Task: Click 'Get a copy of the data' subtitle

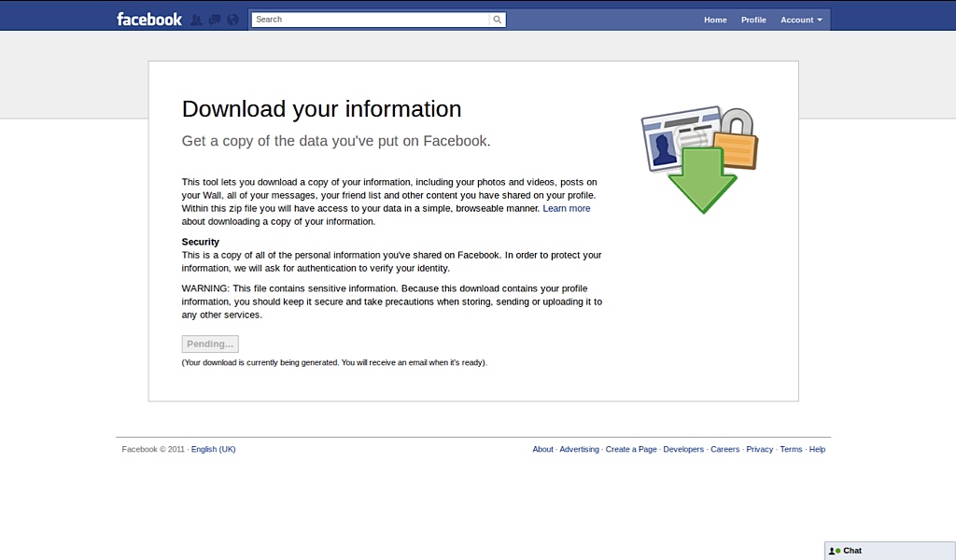Action: coord(336,141)
